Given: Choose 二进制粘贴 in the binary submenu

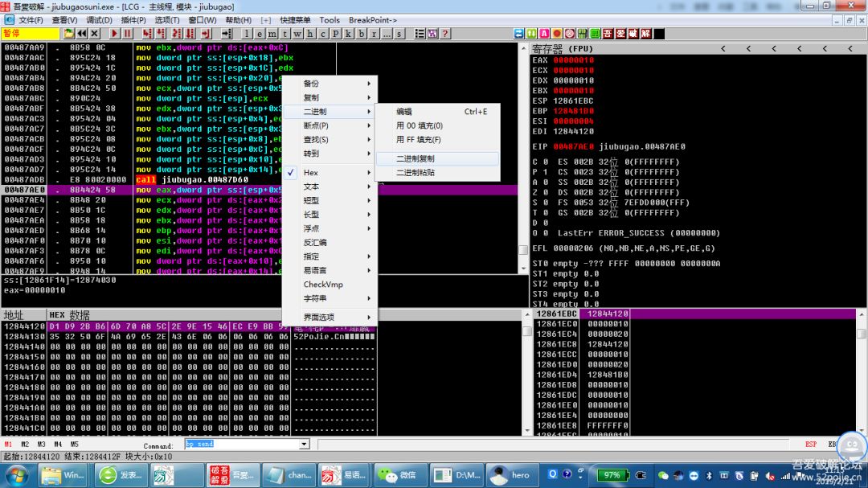Looking at the screenshot, I should (416, 173).
